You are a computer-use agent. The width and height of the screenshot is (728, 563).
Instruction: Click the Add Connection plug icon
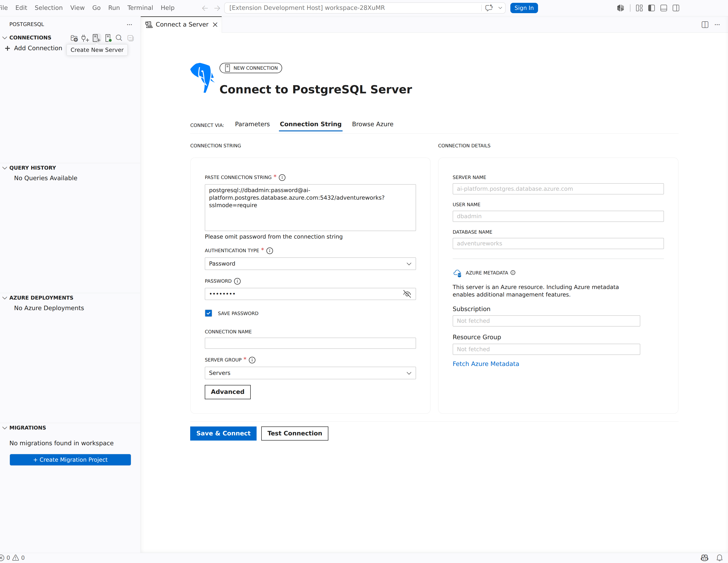tap(85, 38)
